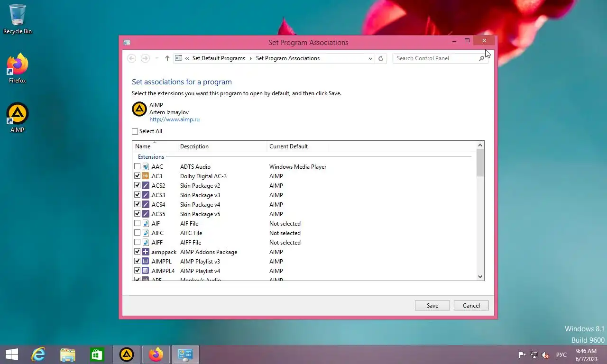
Task: Open the Recycle Bin desktop icon
Action: [18, 19]
